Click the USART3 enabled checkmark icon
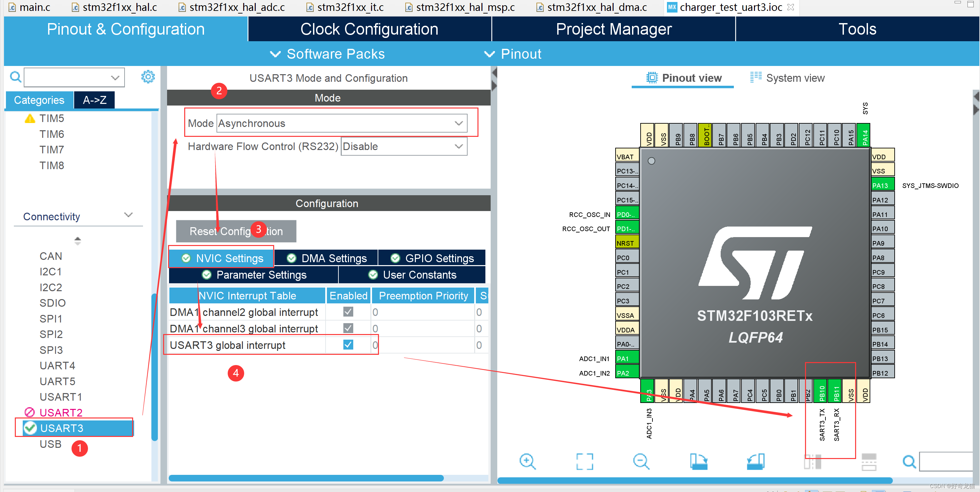 tap(30, 428)
